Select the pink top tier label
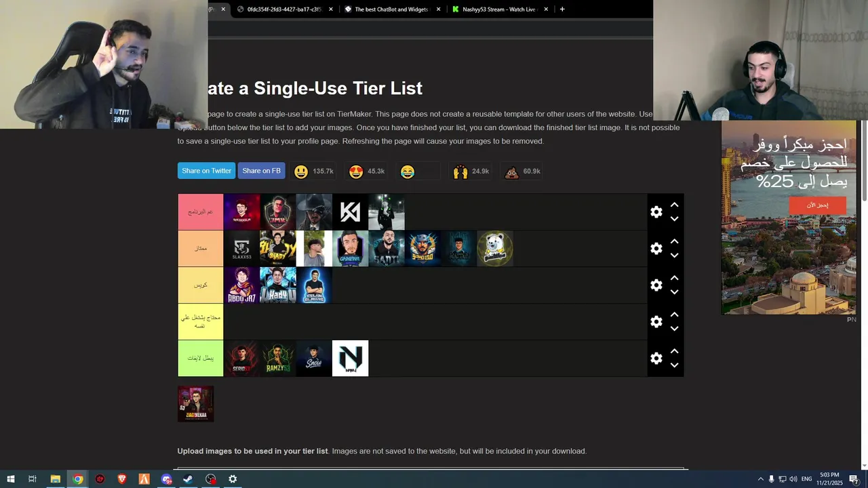The image size is (868, 488). (x=201, y=212)
